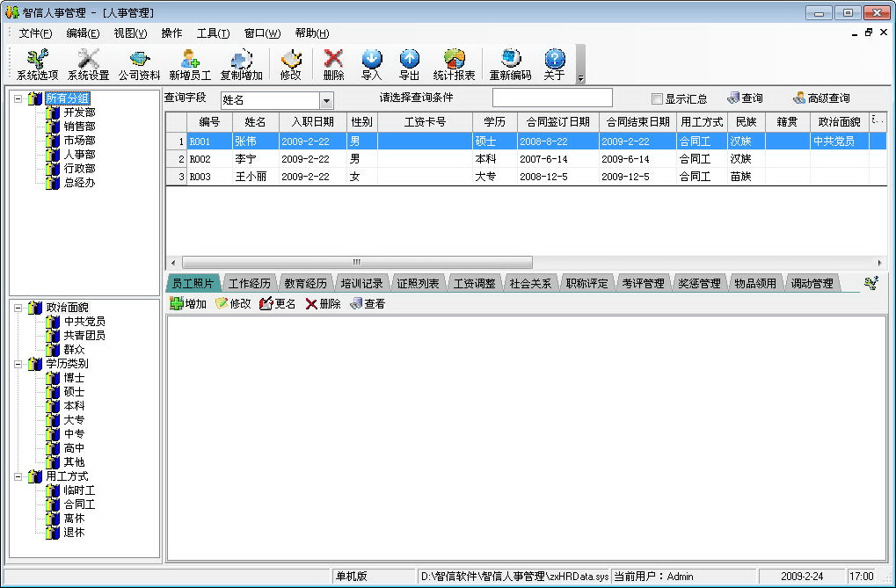Collapse the 政治面貌 tree node
The height and width of the screenshot is (588, 896).
pos(18,308)
